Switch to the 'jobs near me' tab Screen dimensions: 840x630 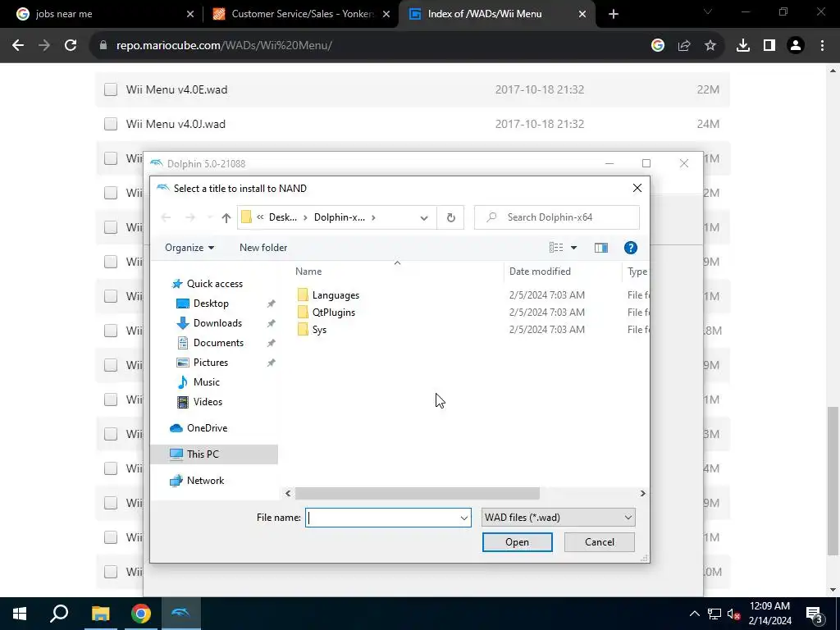(102, 14)
